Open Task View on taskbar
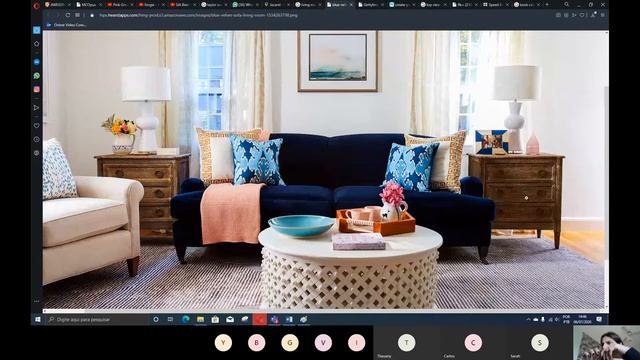The height and width of the screenshot is (360, 640). tap(170, 320)
